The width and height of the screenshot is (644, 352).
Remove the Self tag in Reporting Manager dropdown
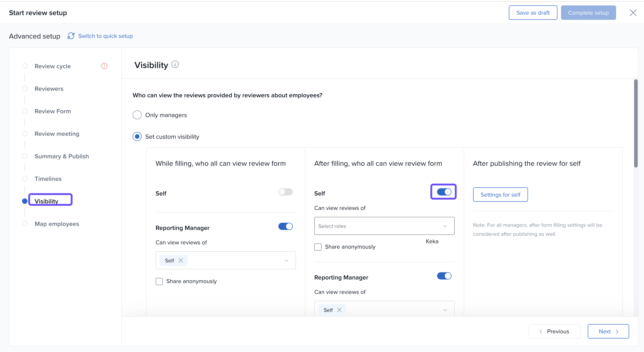tap(181, 260)
